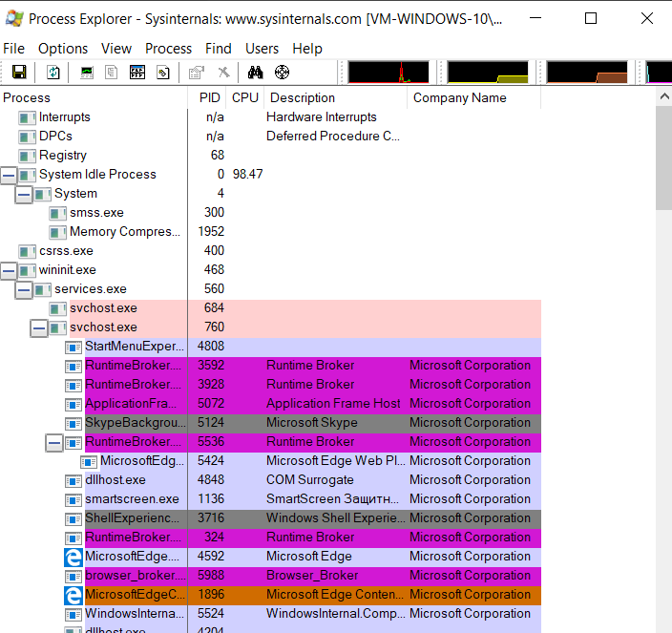This screenshot has height=633, width=672.
Task: Collapse the System tree node
Action: [24, 194]
